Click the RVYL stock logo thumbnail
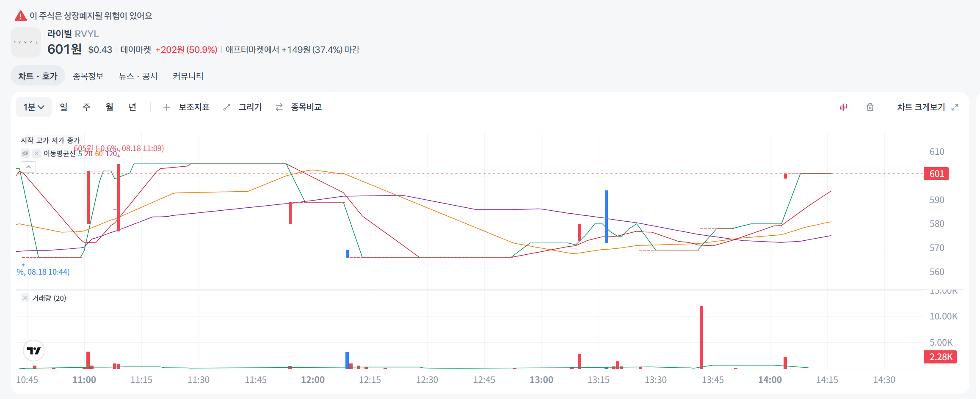This screenshot has width=980, height=399. coord(26,42)
